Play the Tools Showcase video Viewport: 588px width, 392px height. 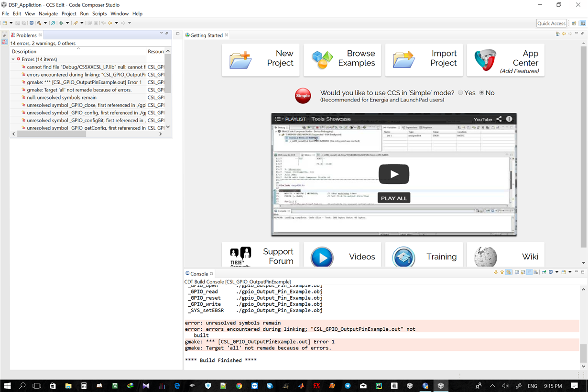[394, 174]
